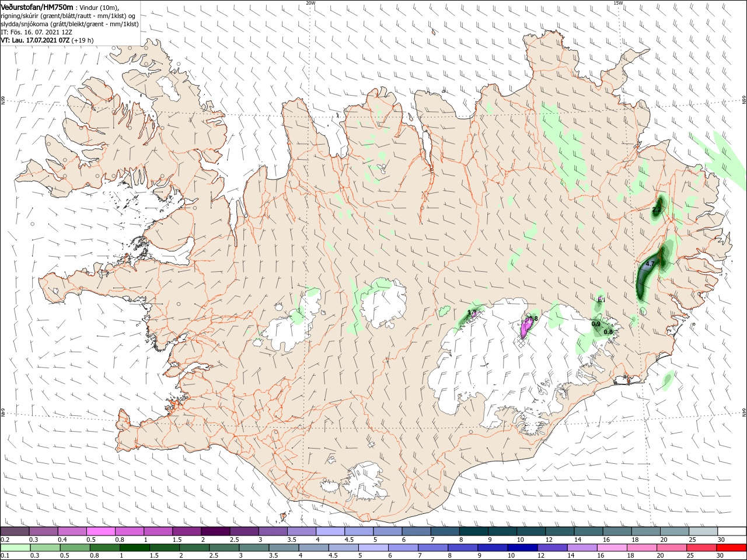Click the 2.2 rainfall value on map

point(657,209)
